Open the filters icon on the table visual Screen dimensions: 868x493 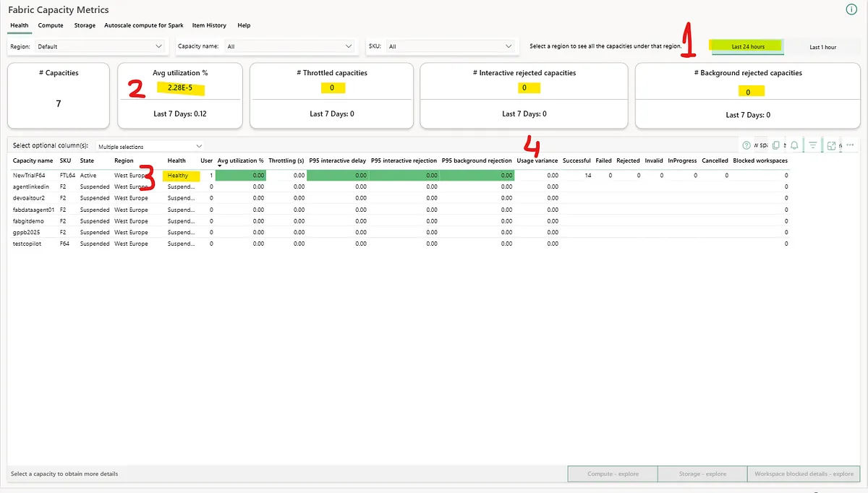click(x=813, y=145)
